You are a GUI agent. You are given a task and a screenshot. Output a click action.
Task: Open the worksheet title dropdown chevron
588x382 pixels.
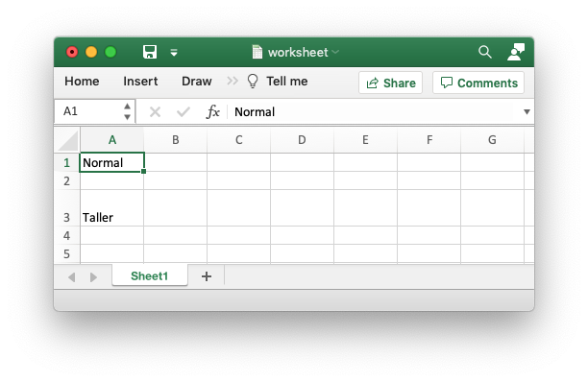coord(335,52)
